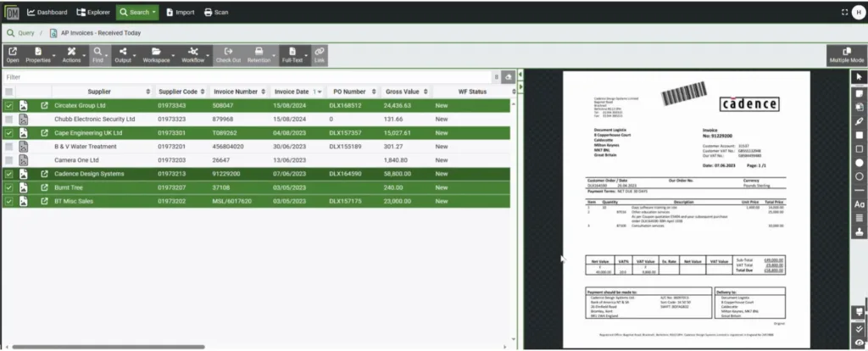
Task: Toggle annotations visibility eye icon
Action: click(x=860, y=343)
